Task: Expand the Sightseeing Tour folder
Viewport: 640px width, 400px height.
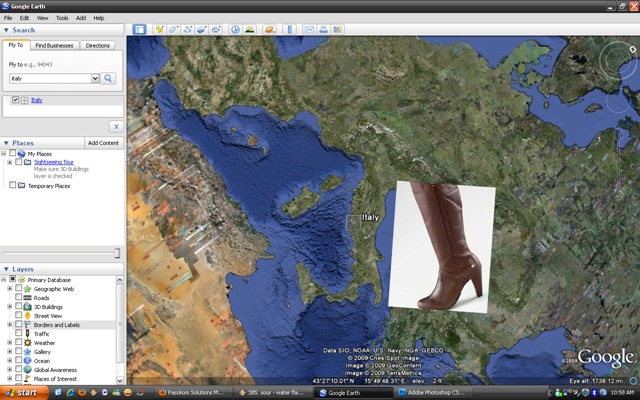Action: (9, 162)
